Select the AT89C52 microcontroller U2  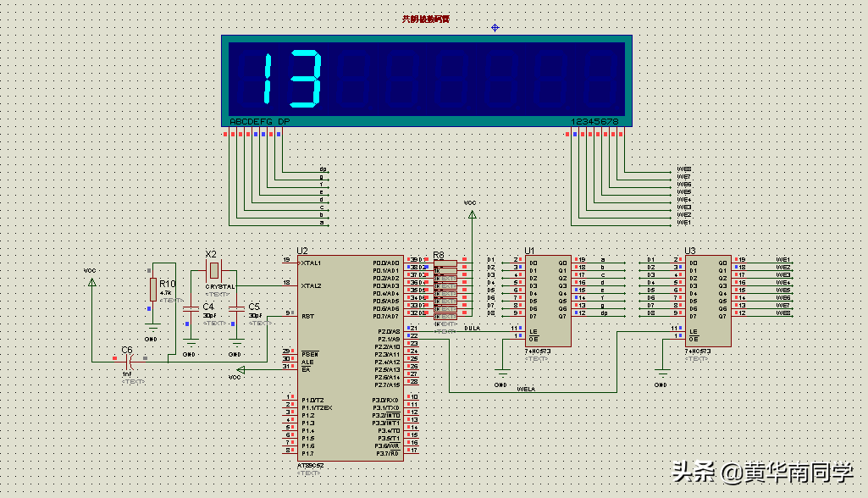tap(351, 358)
